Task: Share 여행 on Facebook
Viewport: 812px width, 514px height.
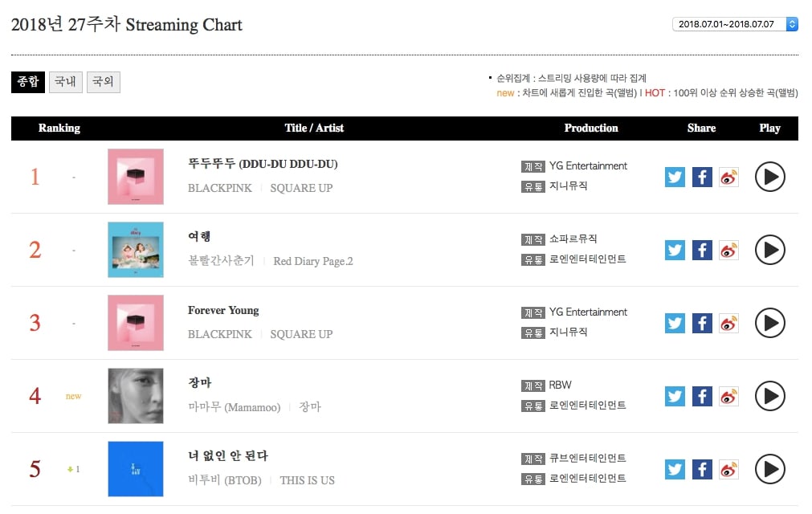Action: pyautogui.click(x=702, y=250)
